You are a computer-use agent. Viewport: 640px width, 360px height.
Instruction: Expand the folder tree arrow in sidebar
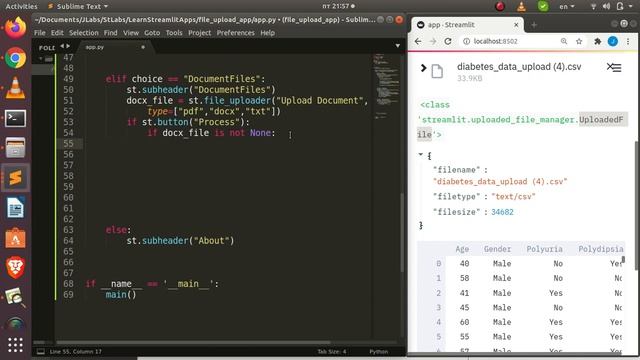[x=41, y=59]
